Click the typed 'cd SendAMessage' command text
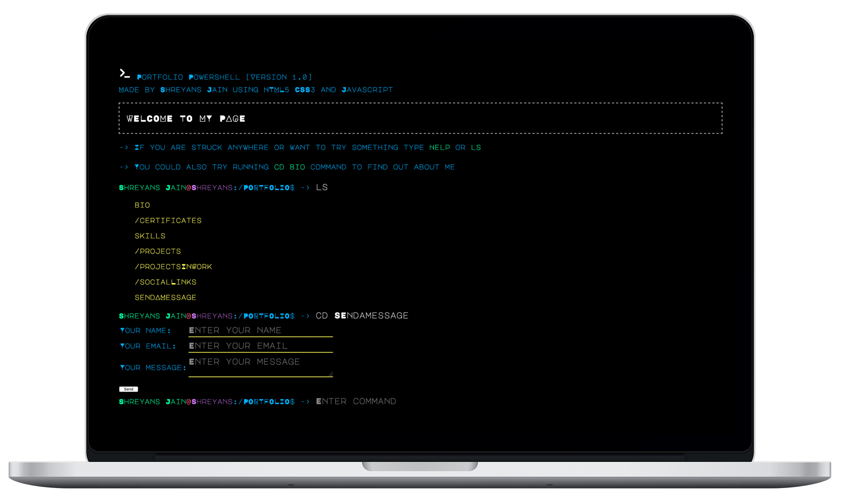The image size is (852, 504). (x=362, y=316)
